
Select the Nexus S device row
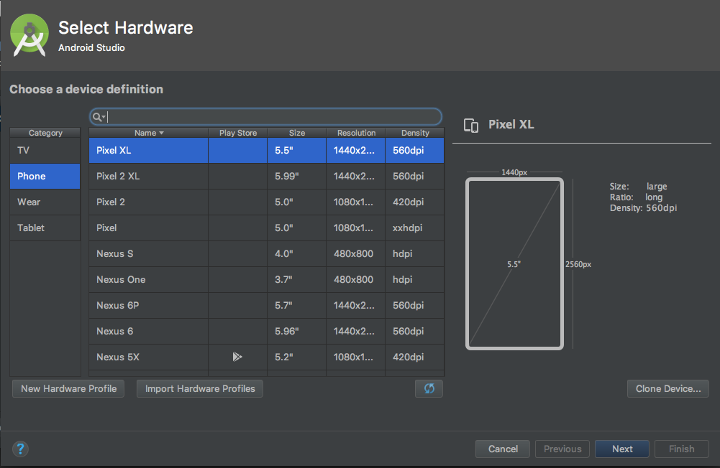pyautogui.click(x=266, y=254)
